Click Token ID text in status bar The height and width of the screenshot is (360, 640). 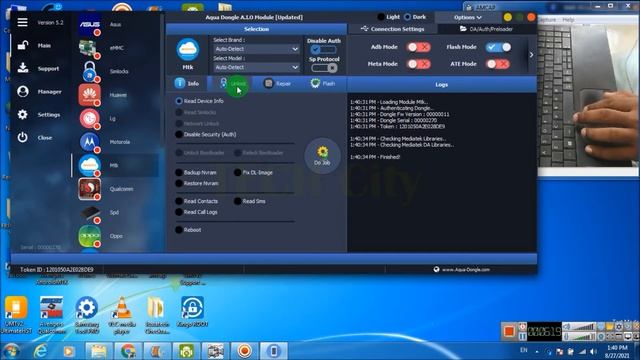tap(57, 269)
